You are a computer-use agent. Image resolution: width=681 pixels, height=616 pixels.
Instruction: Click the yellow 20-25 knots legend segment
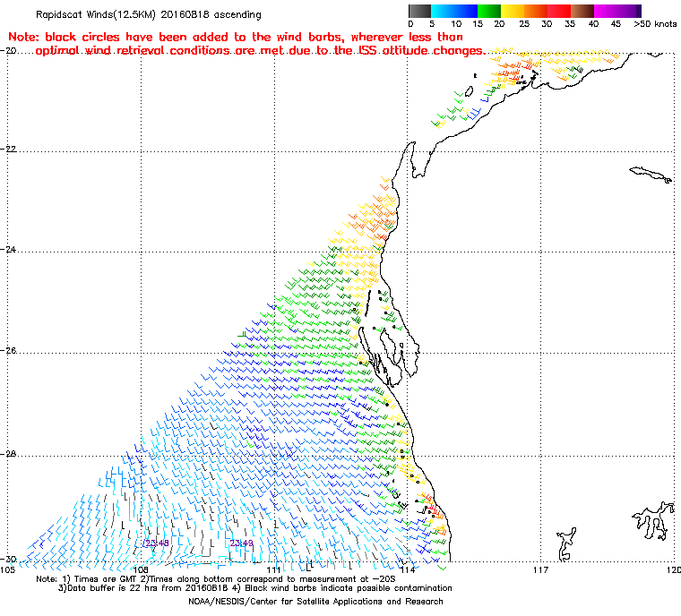pos(513,12)
